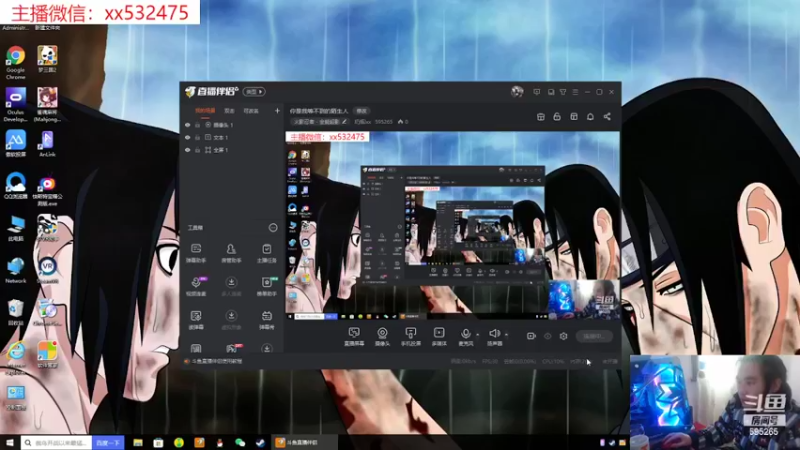This screenshot has width=800, height=450.
Task: Open the hamburger menu in title bar
Action: (575, 92)
